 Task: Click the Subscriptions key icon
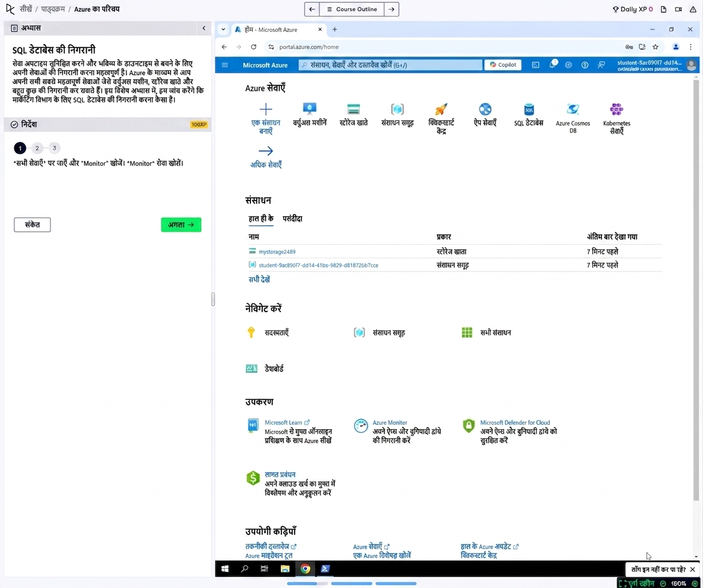pyautogui.click(x=251, y=333)
